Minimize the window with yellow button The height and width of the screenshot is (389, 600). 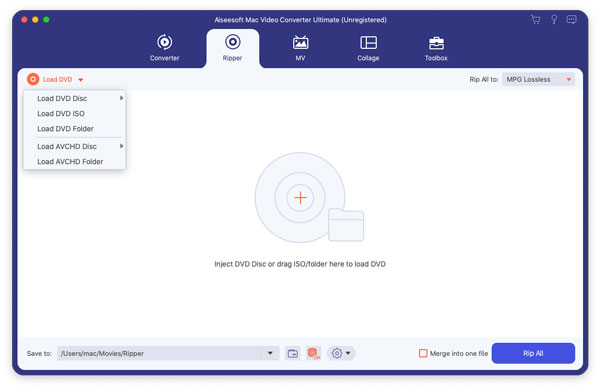(35, 20)
